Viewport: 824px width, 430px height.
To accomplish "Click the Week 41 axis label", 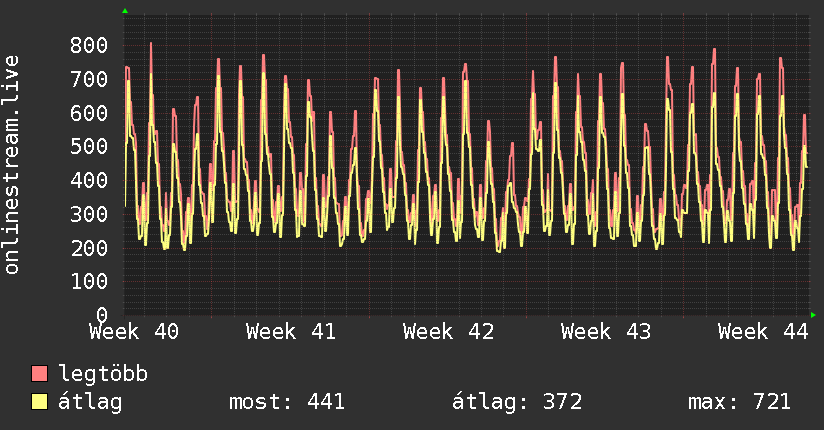I will click(291, 332).
